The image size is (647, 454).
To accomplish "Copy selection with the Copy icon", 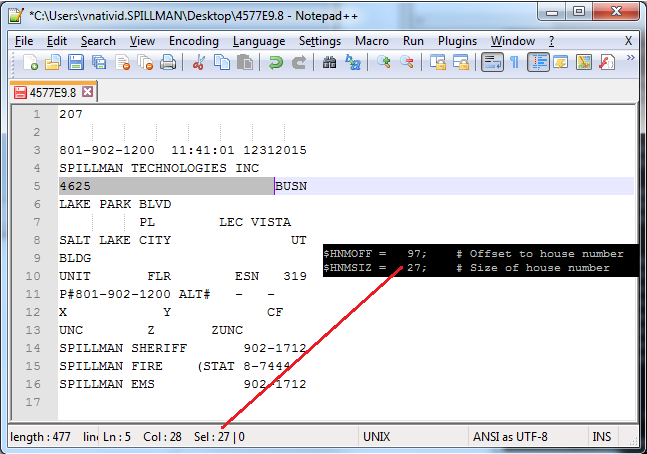I will (222, 62).
